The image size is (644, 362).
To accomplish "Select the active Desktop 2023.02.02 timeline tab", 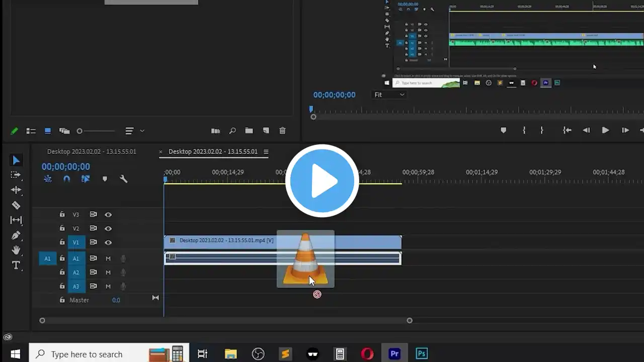I will pyautogui.click(x=213, y=151).
